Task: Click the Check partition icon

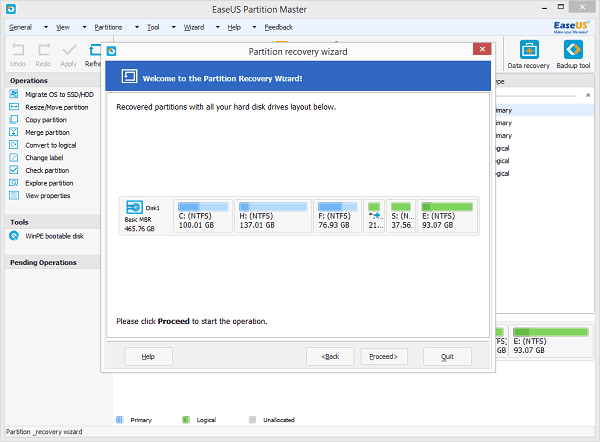Action: 14,170
